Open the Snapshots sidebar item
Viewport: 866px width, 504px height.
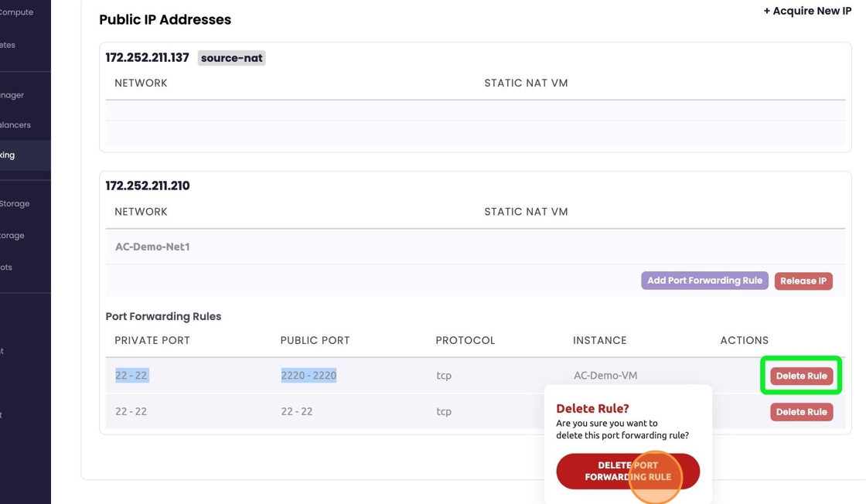[7, 267]
